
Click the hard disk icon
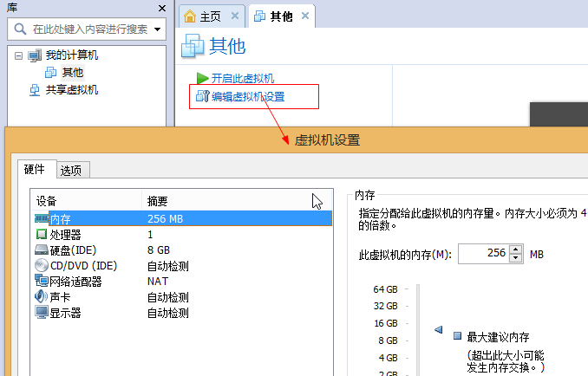point(42,250)
